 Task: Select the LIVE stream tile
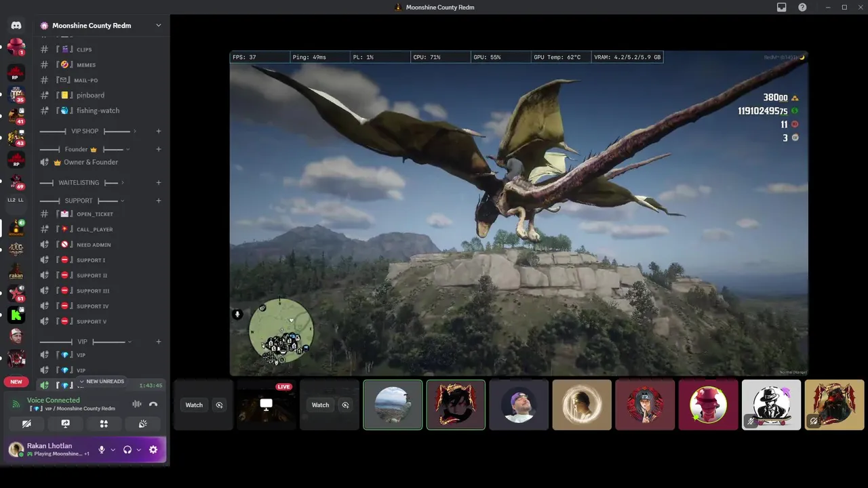coord(267,405)
